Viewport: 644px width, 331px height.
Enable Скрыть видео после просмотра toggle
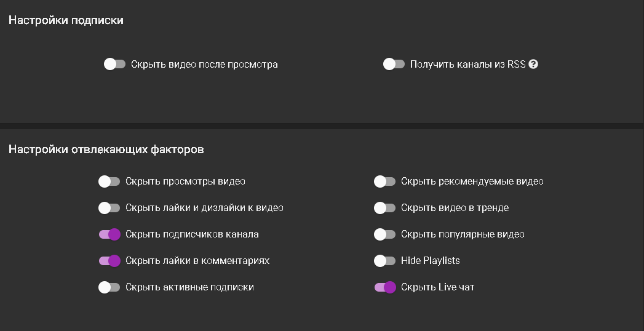[114, 64]
